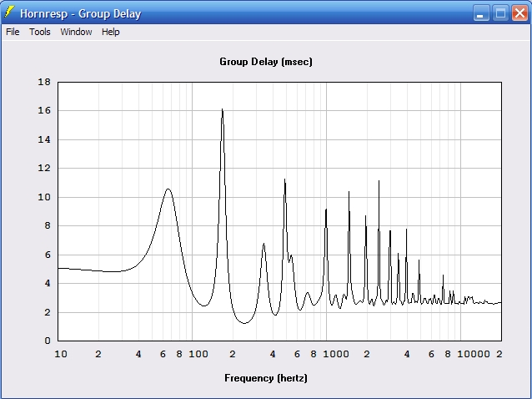
Task: Click the x-axis label 100
Action: 198,354
